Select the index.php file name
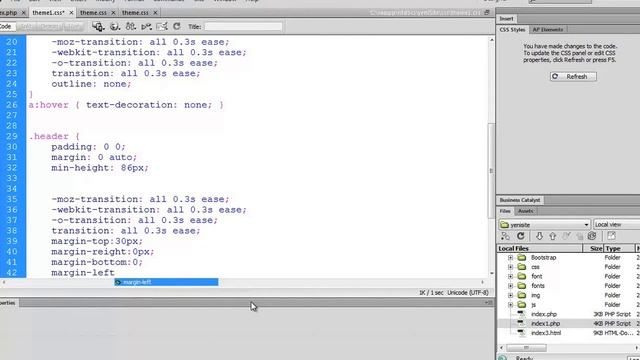The image size is (640, 360). point(544,314)
